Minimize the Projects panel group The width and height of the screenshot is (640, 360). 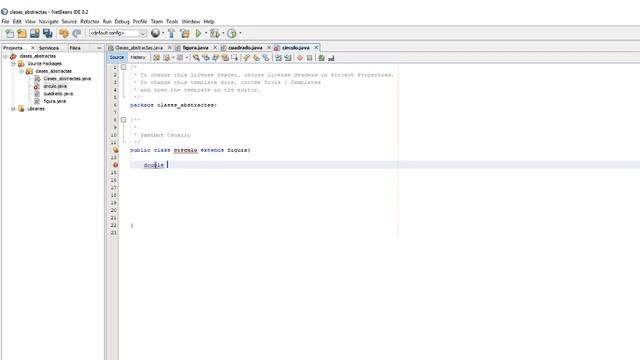pos(99,48)
